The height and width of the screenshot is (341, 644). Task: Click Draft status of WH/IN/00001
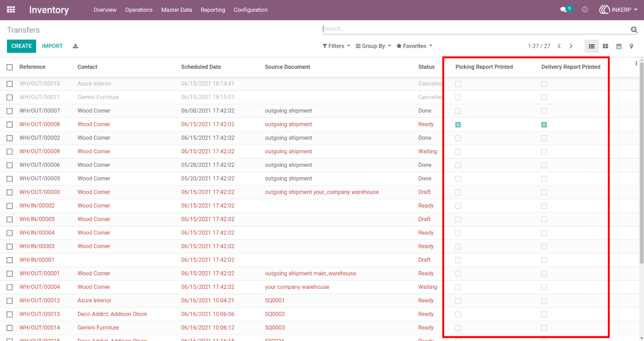[x=425, y=260]
